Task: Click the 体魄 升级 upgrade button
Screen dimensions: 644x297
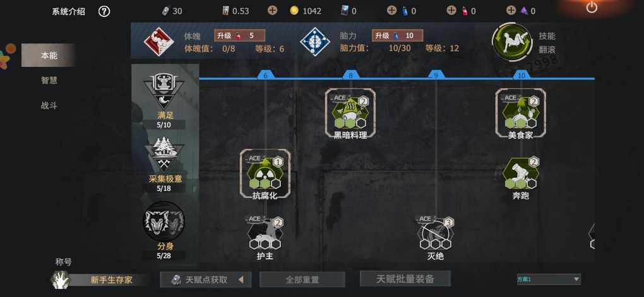Action: [239, 36]
